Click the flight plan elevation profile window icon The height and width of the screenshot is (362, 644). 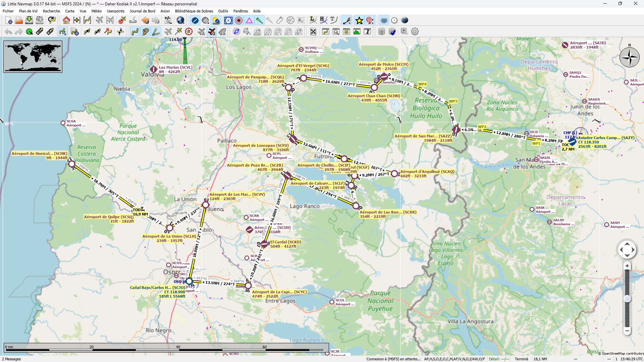point(357,32)
